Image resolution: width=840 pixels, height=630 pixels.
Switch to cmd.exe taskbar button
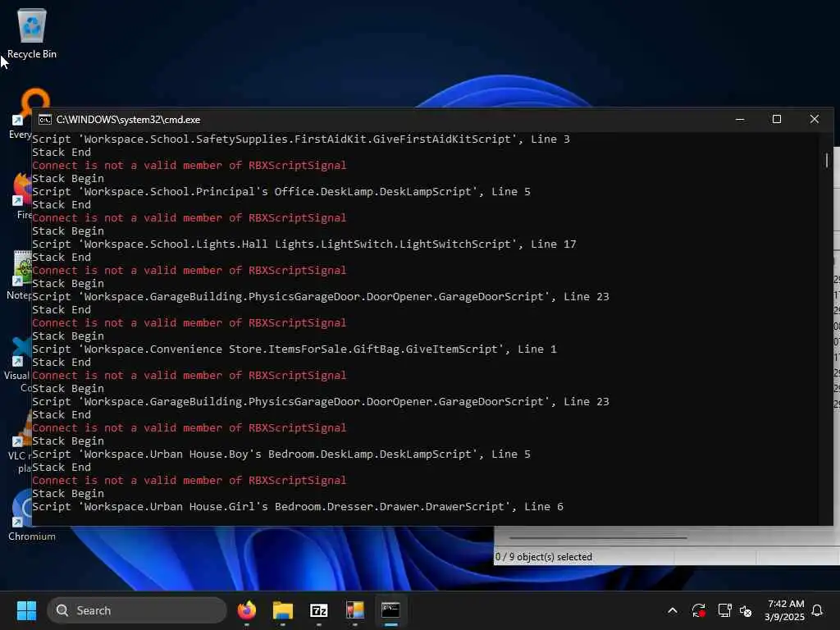coord(390,610)
